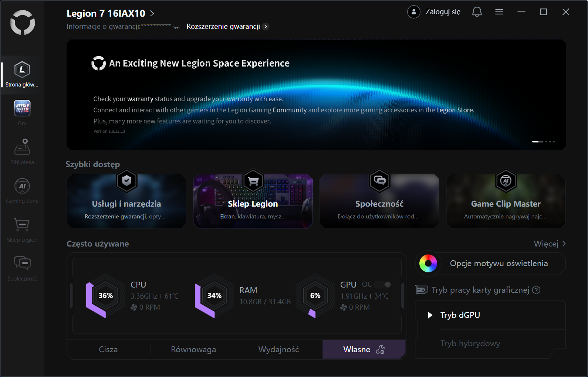Image resolution: width=588 pixels, height=377 pixels.
Task: Open the lighting theme options color wheel
Action: (428, 264)
